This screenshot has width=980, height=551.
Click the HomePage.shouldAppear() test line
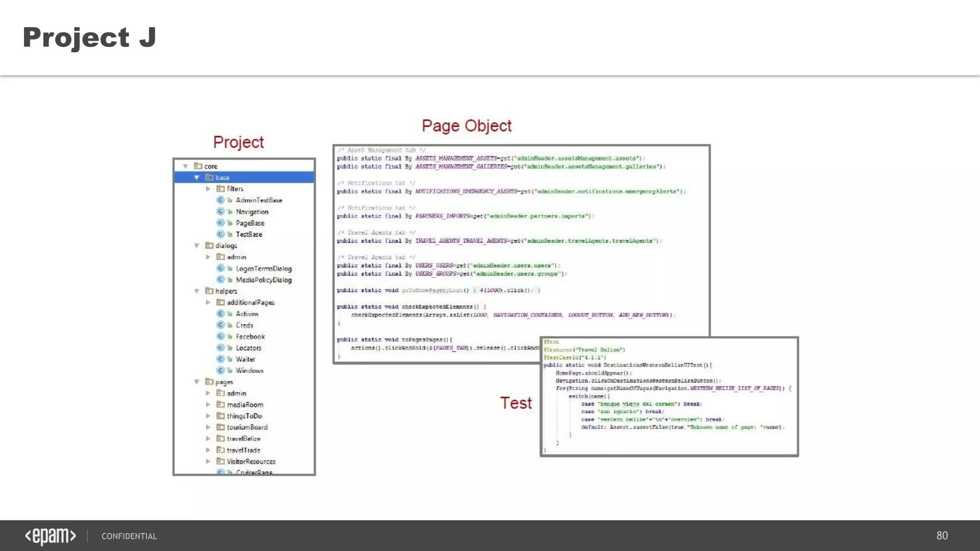tap(594, 373)
